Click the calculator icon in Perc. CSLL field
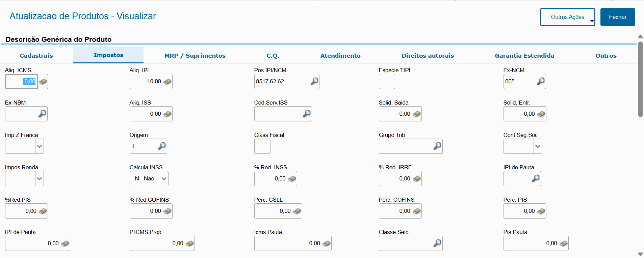Screen dimensions: 644x258 (x=297, y=211)
